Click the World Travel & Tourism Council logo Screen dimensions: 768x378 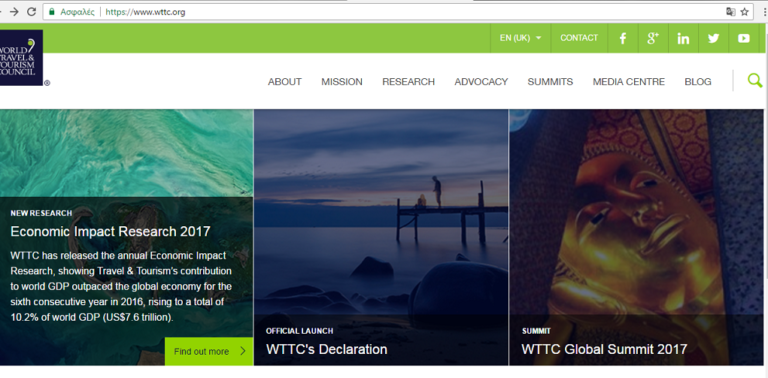[x=21, y=58]
